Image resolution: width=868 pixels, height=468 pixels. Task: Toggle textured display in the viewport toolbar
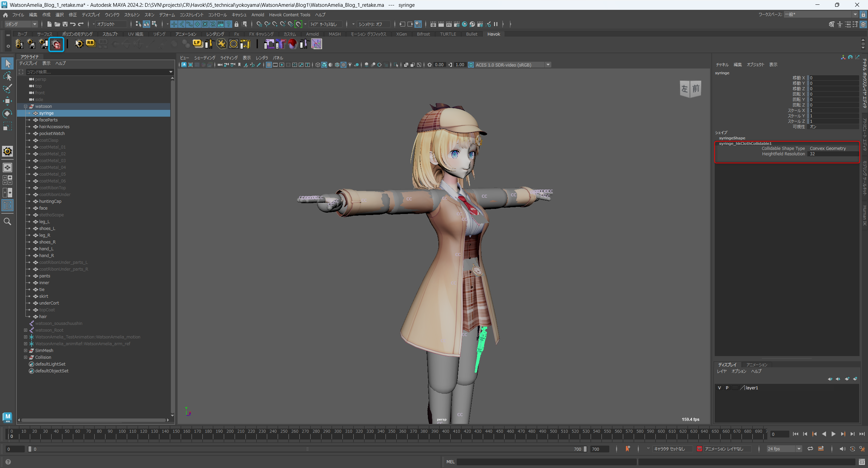point(343,65)
